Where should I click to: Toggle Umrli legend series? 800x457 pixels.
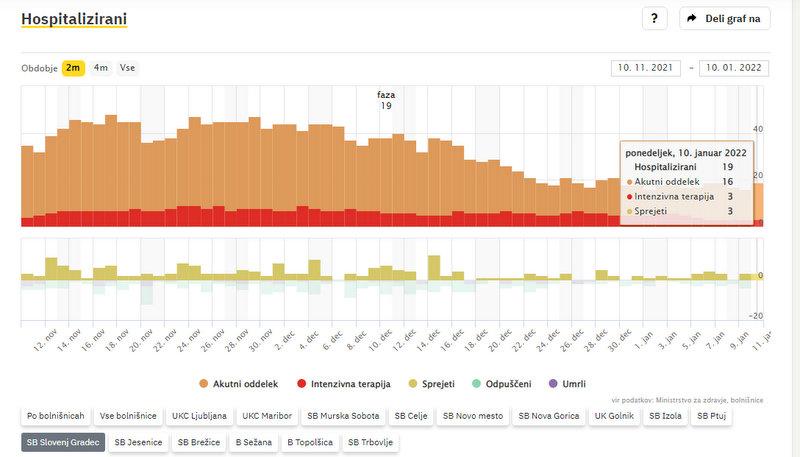pyautogui.click(x=566, y=384)
